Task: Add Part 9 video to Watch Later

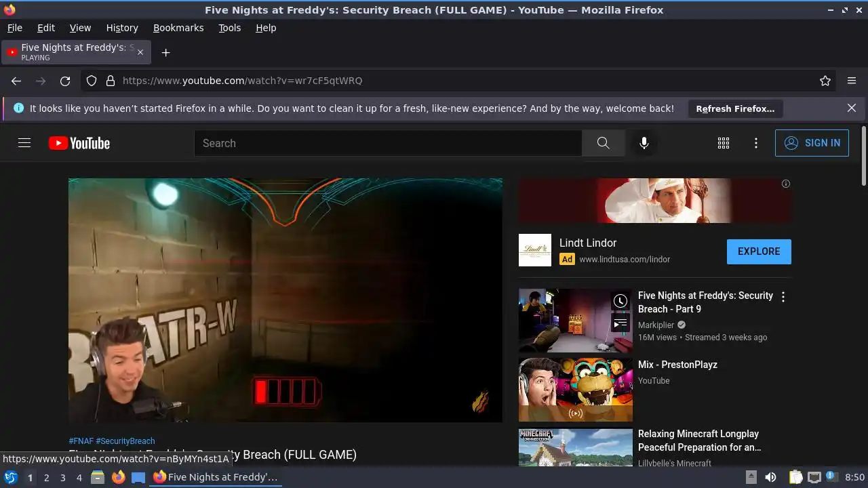Action: (620, 301)
